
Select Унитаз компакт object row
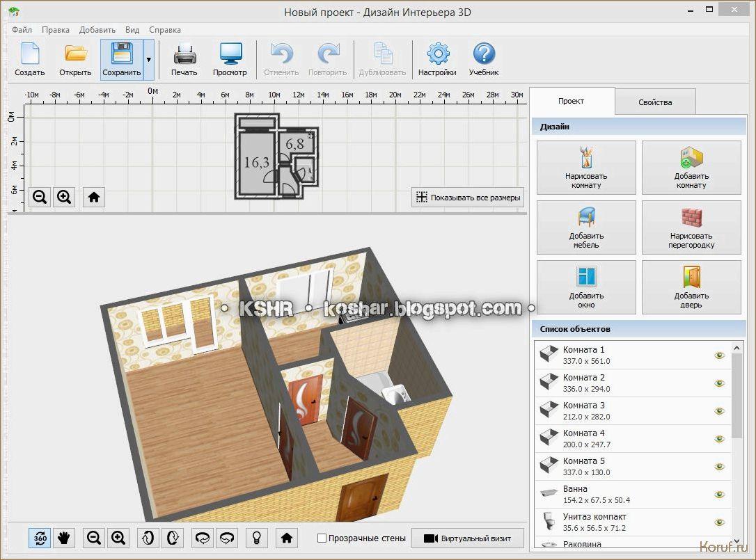point(633,522)
